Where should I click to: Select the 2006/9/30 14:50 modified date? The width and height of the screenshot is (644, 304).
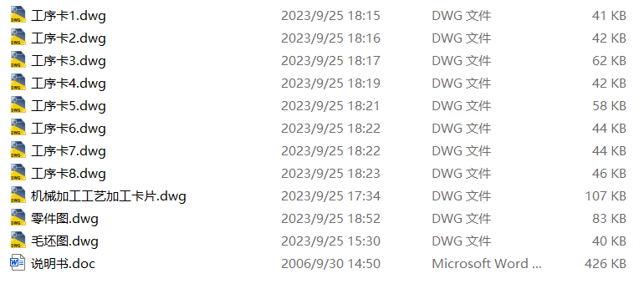tap(330, 263)
